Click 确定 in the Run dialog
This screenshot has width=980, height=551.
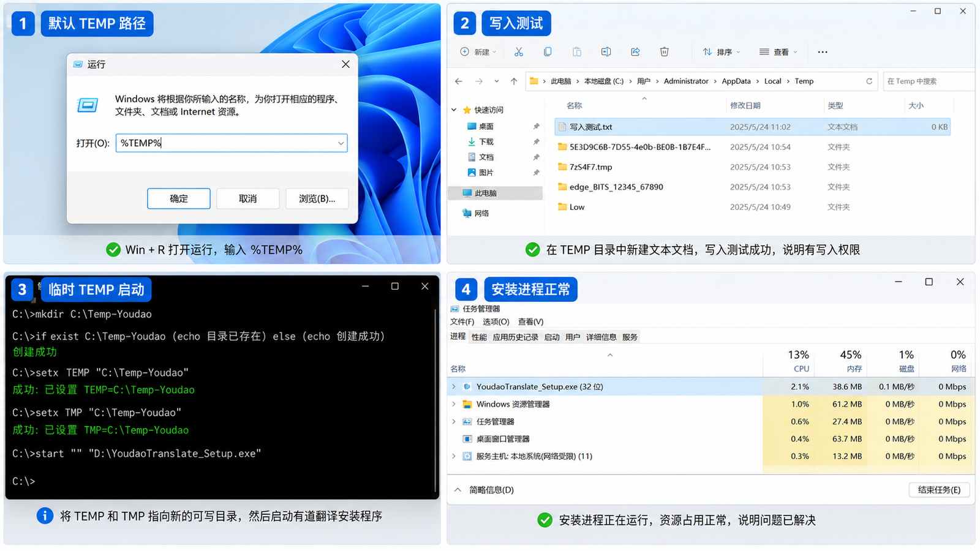pos(179,198)
